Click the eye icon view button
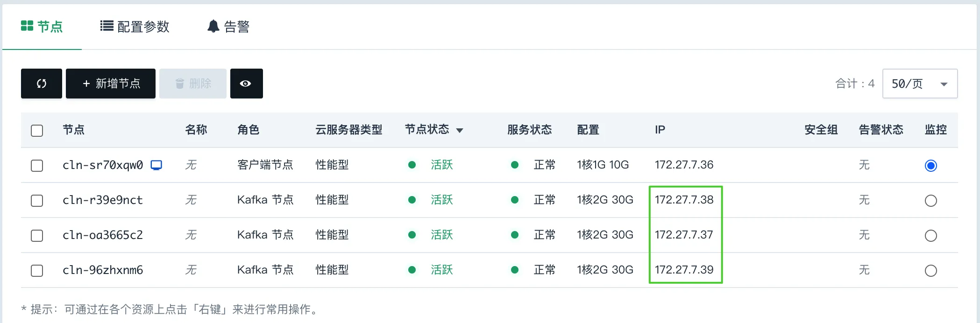This screenshot has width=980, height=323. click(x=246, y=84)
